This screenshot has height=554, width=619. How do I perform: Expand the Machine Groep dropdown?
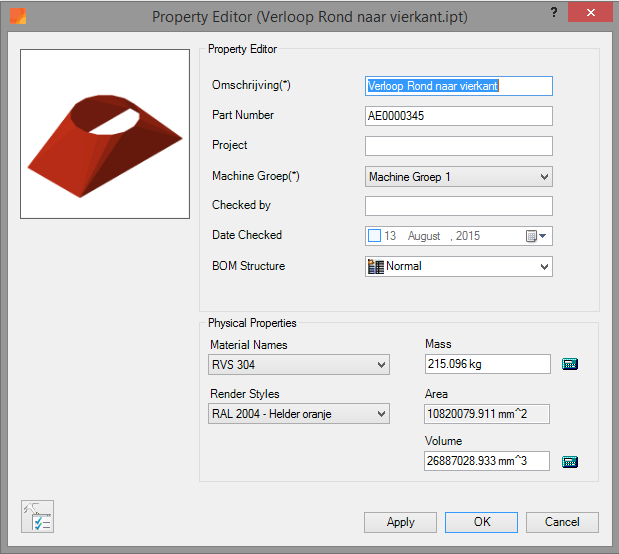point(544,177)
